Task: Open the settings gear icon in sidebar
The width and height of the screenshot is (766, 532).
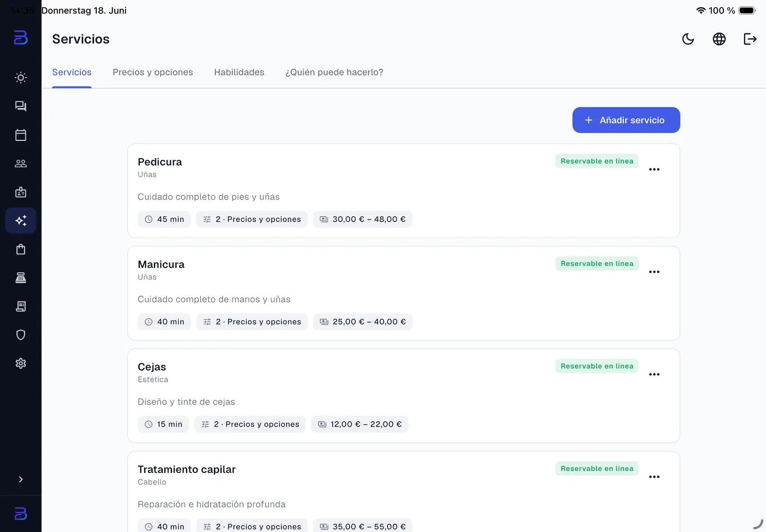Action: click(x=21, y=364)
